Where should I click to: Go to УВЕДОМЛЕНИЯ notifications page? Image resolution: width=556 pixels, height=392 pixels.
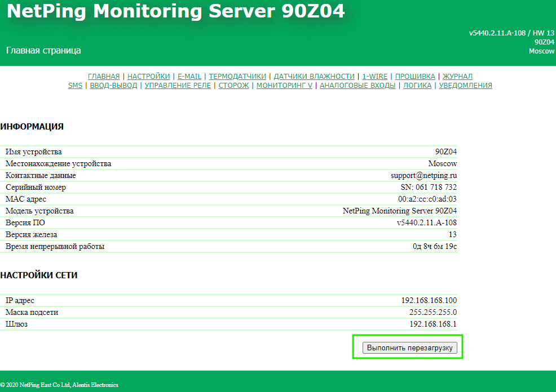tap(465, 86)
